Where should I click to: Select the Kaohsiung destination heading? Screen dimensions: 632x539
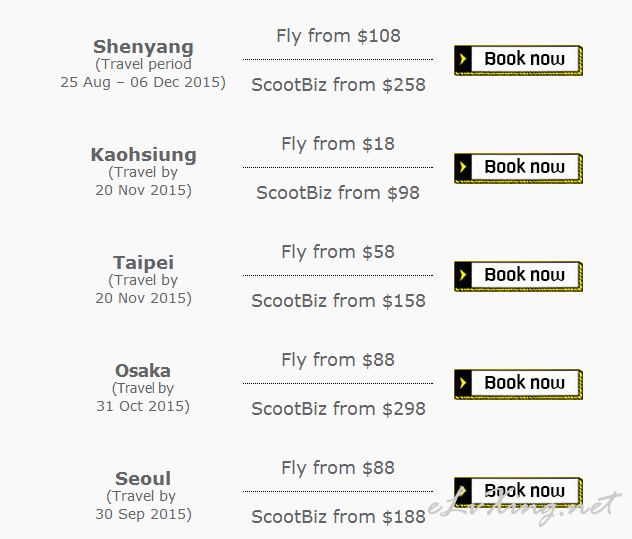pyautogui.click(x=143, y=155)
